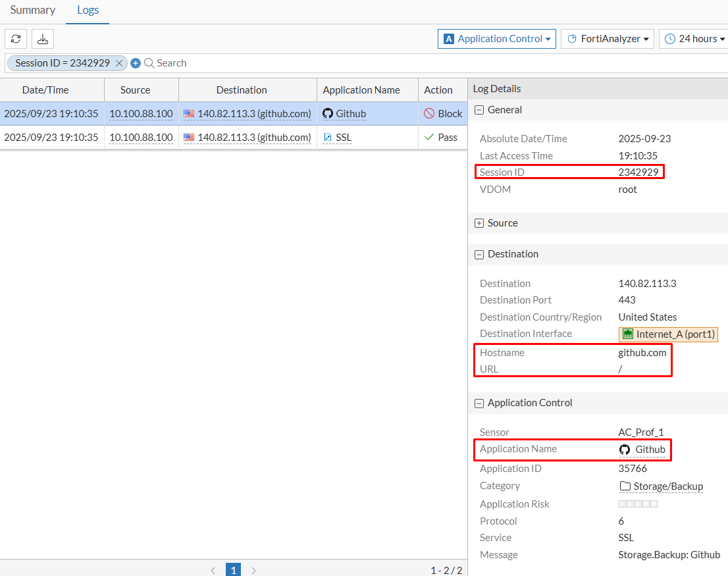Click the download logs icon

(x=42, y=39)
